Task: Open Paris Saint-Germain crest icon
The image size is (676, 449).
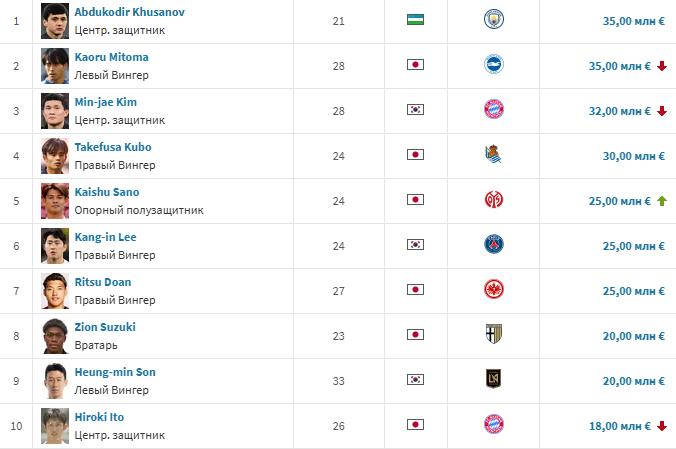Action: coord(493,245)
